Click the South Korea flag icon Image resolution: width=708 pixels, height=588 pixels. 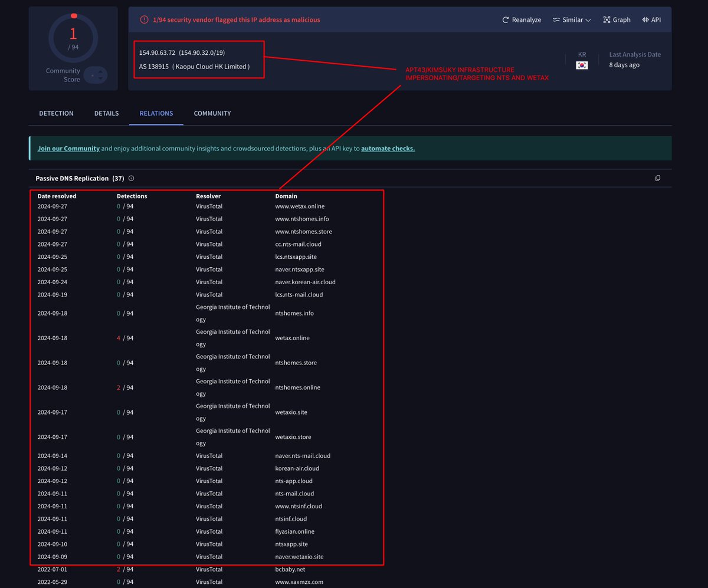(x=582, y=65)
